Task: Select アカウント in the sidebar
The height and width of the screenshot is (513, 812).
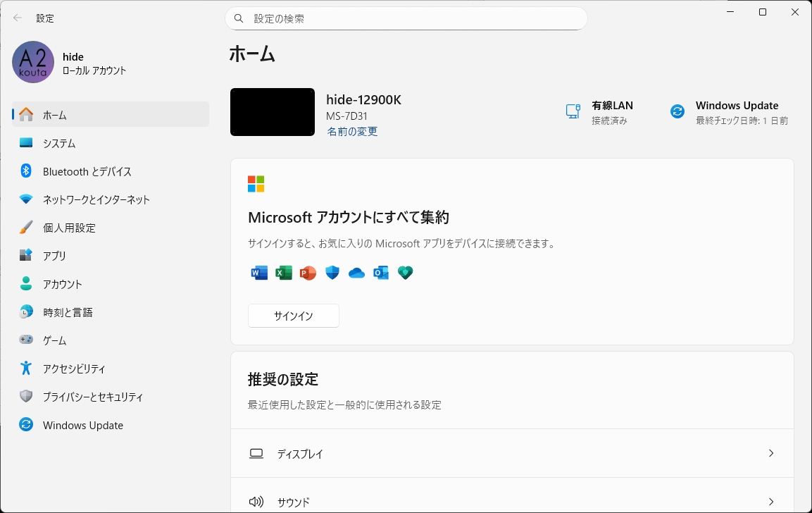Action: point(111,284)
